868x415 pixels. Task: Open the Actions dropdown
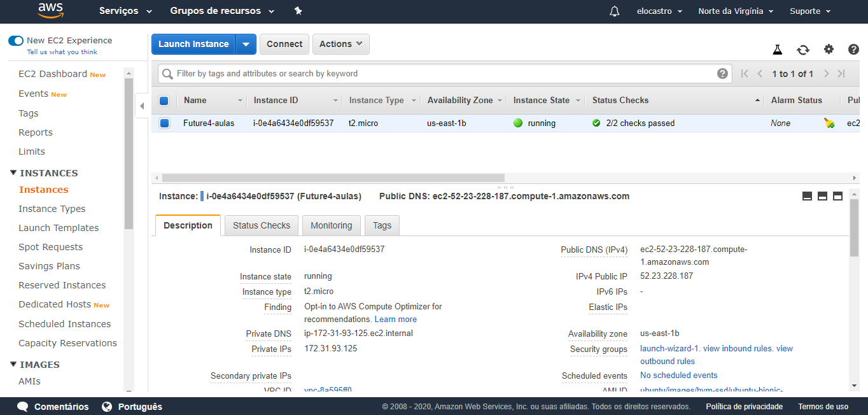point(341,44)
